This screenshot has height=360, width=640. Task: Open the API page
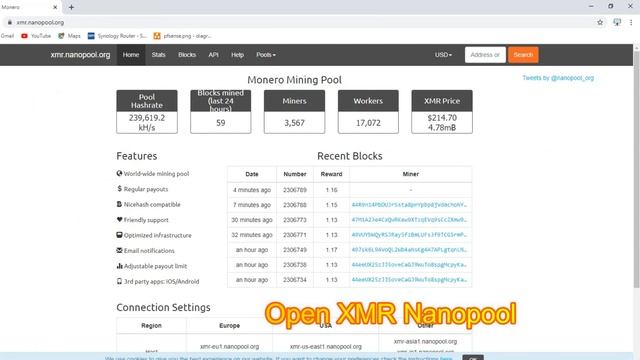[x=213, y=55]
